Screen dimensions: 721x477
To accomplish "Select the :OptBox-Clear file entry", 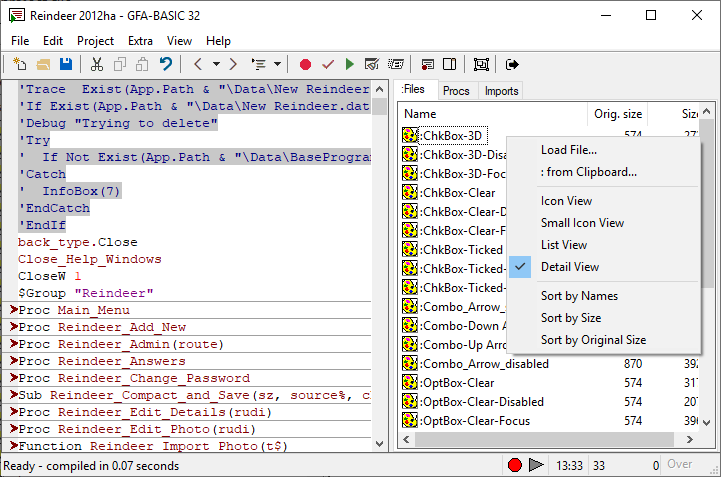I will click(458, 382).
